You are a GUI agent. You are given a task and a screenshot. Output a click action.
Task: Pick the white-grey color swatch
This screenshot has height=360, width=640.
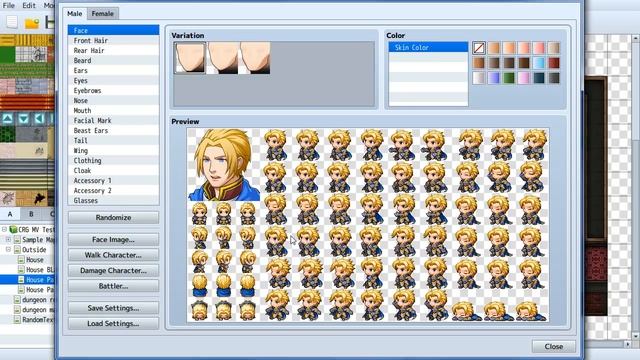479,78
